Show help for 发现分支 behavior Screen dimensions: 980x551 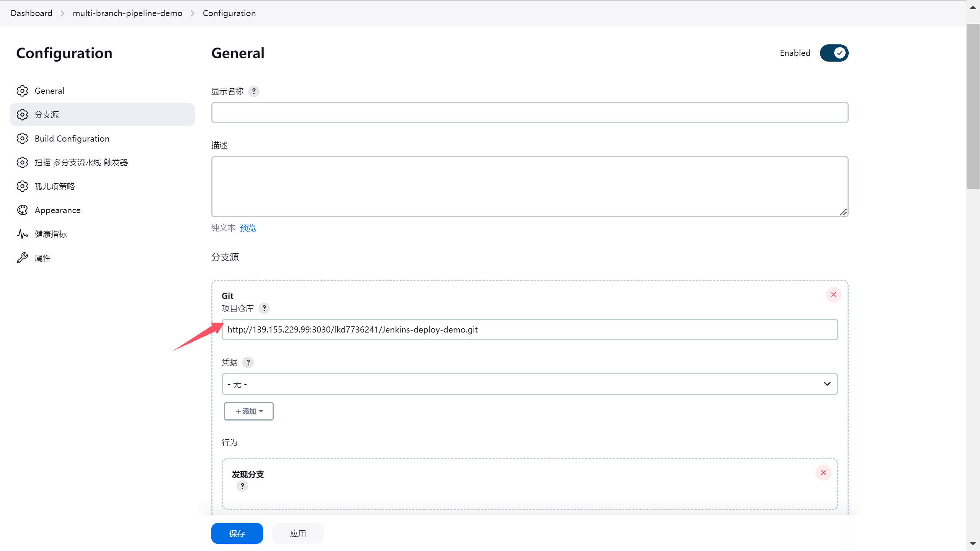click(242, 486)
